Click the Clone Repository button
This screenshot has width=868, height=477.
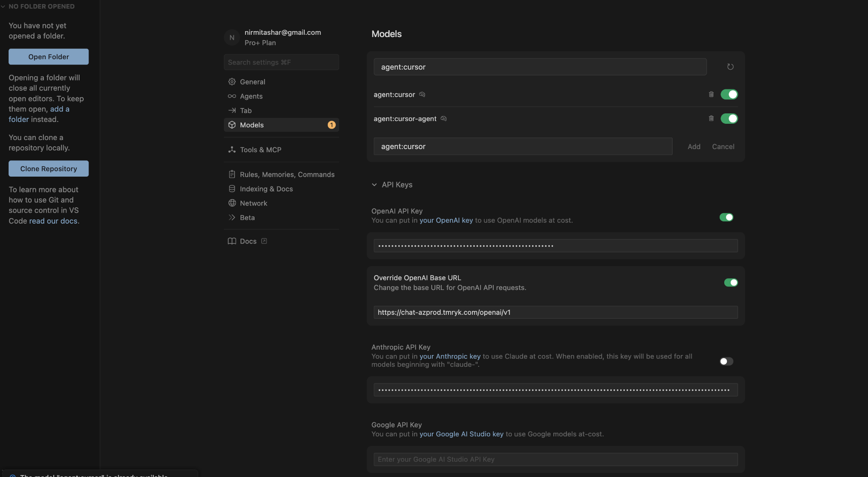(x=48, y=168)
